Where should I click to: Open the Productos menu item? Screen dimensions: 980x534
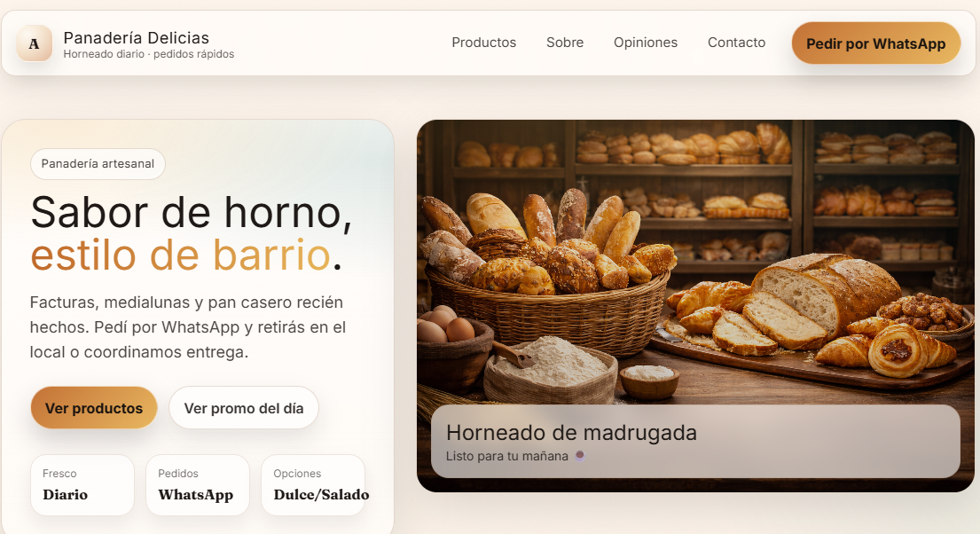483,43
